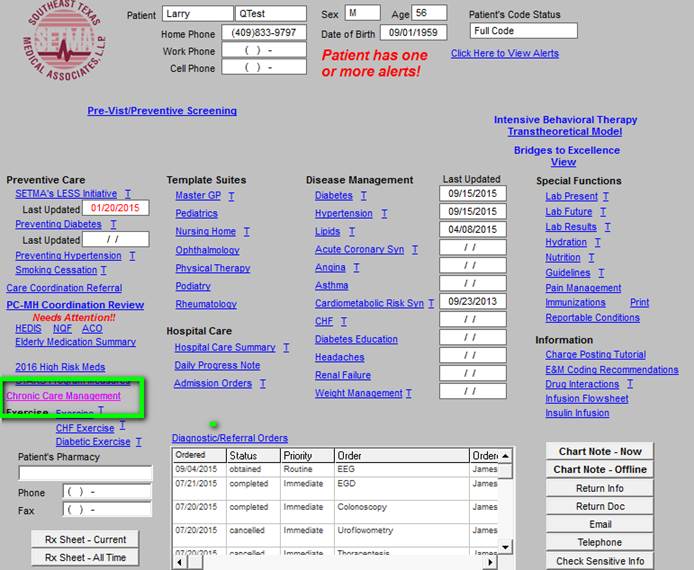Click Rx Sheet - Current button
The width and height of the screenshot is (694, 570).
coord(85,539)
